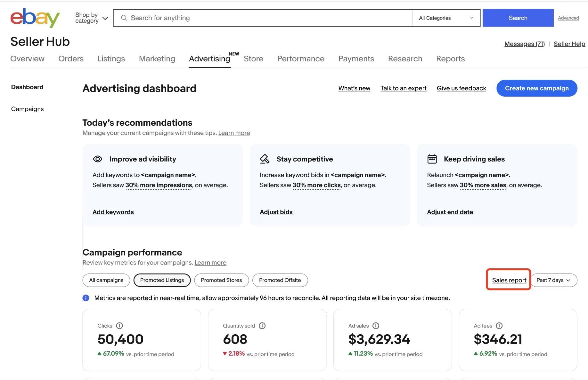Viewport: 588px width, 380px height.
Task: Open the Sales report link
Action: 509,280
